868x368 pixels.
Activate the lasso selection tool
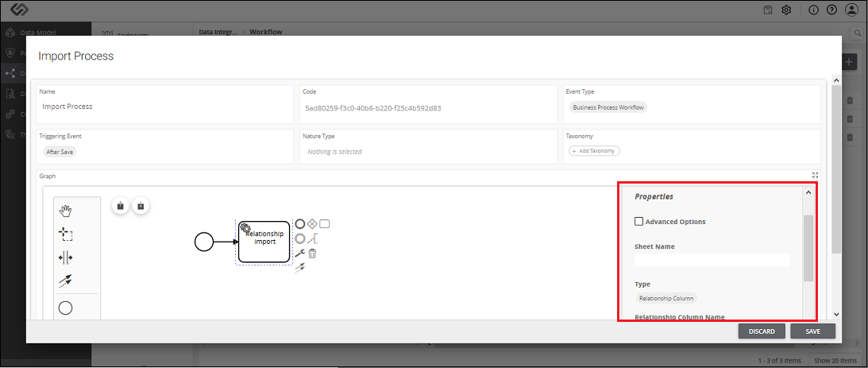(x=66, y=234)
